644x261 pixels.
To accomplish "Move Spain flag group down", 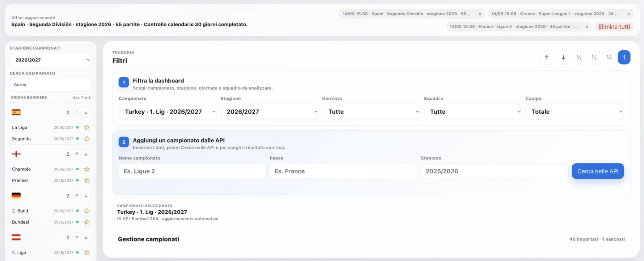I will click(x=86, y=112).
